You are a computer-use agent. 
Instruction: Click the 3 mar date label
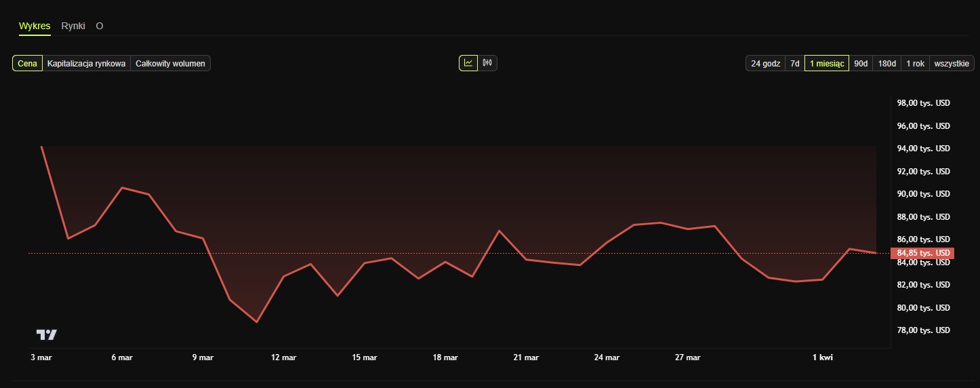41,357
